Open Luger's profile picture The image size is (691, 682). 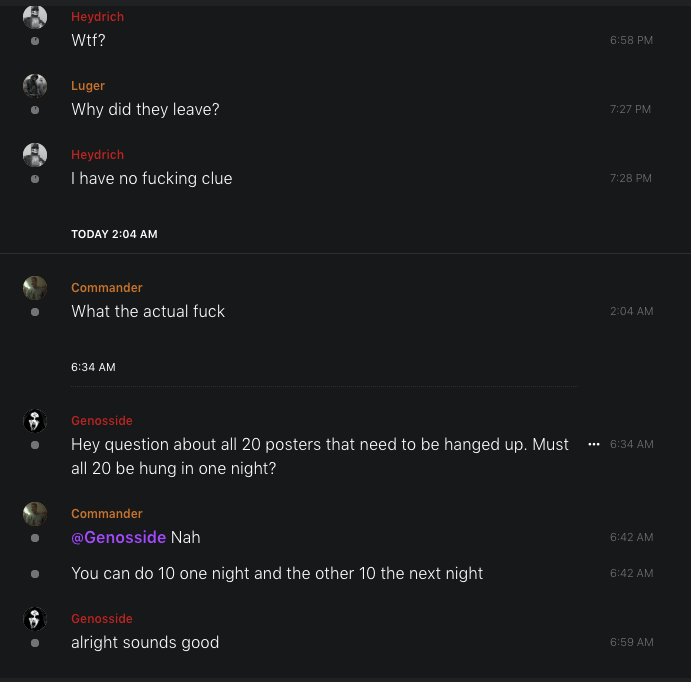click(35, 86)
